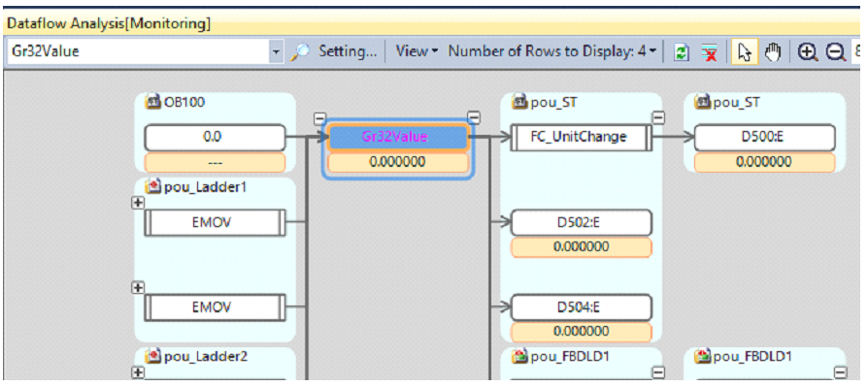Click the green refresh update icon

click(x=681, y=53)
